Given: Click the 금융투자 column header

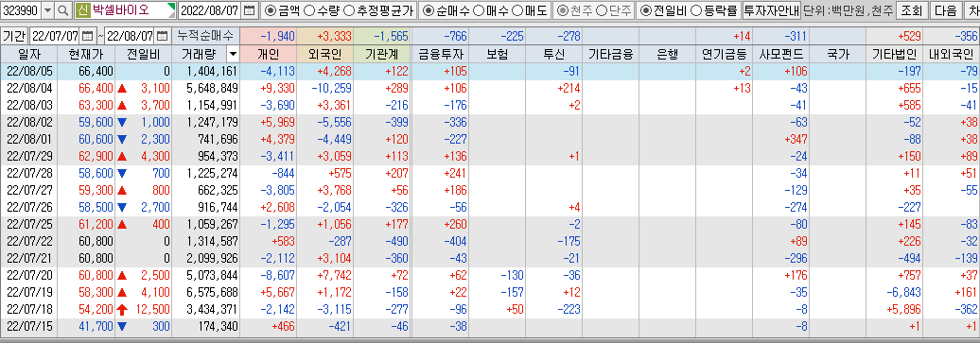Looking at the screenshot, I should 440,55.
